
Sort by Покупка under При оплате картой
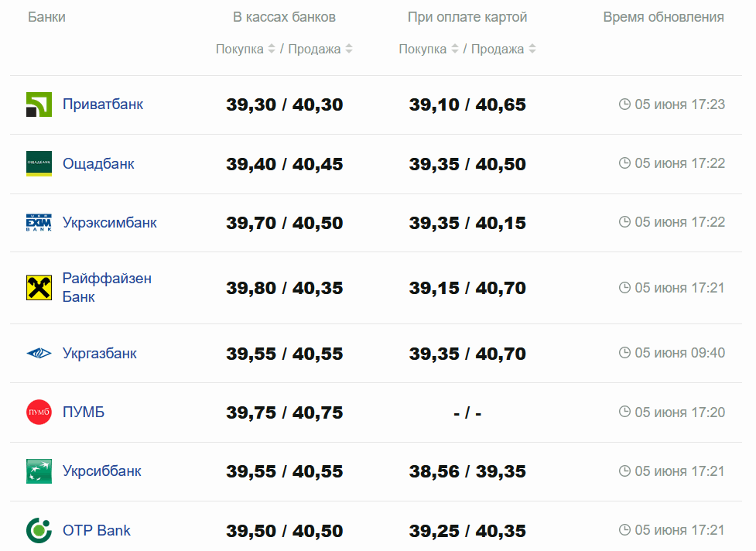coord(429,50)
